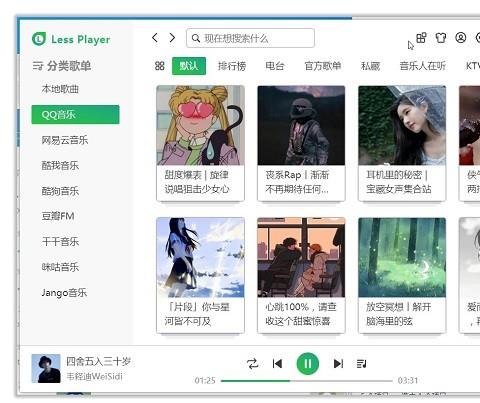Screen dimensions: 480x403
Task: Select the 默认 tab
Action: [x=189, y=66]
